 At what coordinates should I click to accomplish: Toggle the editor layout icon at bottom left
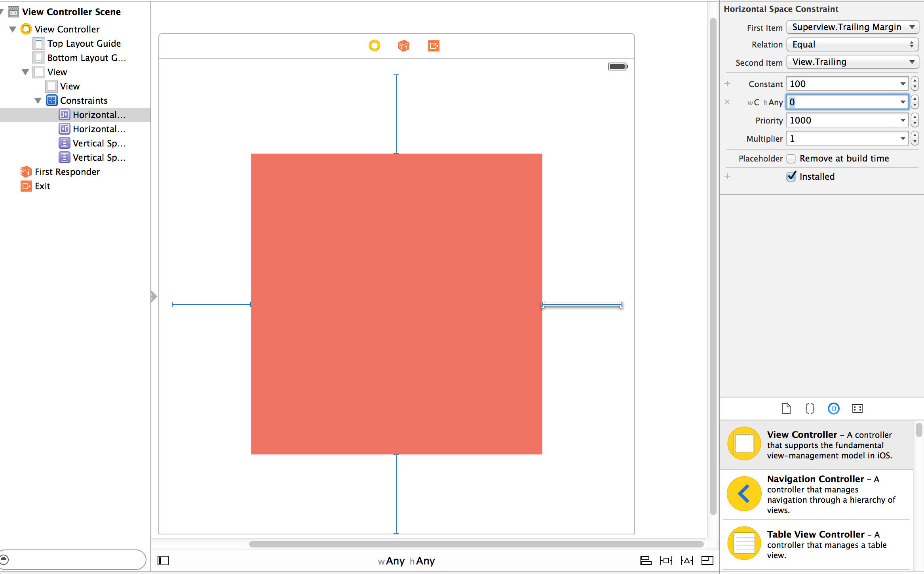163,561
